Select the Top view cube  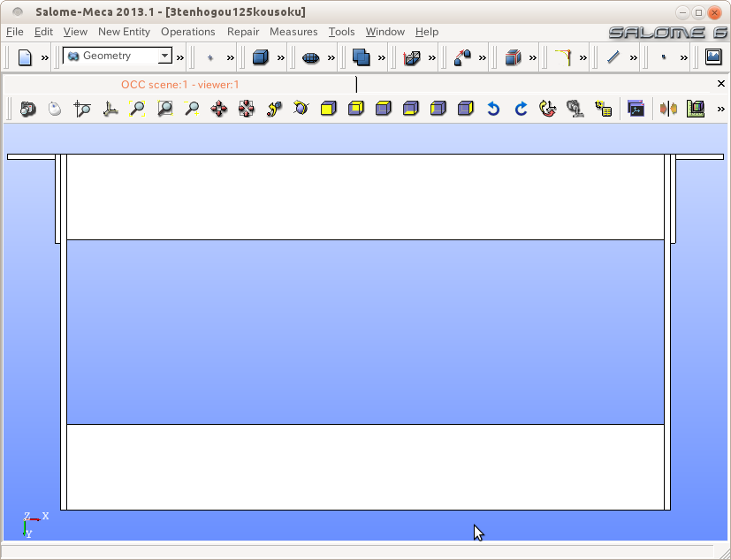384,109
